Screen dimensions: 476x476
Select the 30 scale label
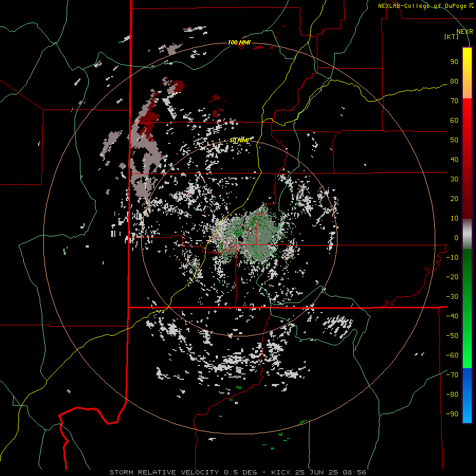pyautogui.click(x=454, y=179)
